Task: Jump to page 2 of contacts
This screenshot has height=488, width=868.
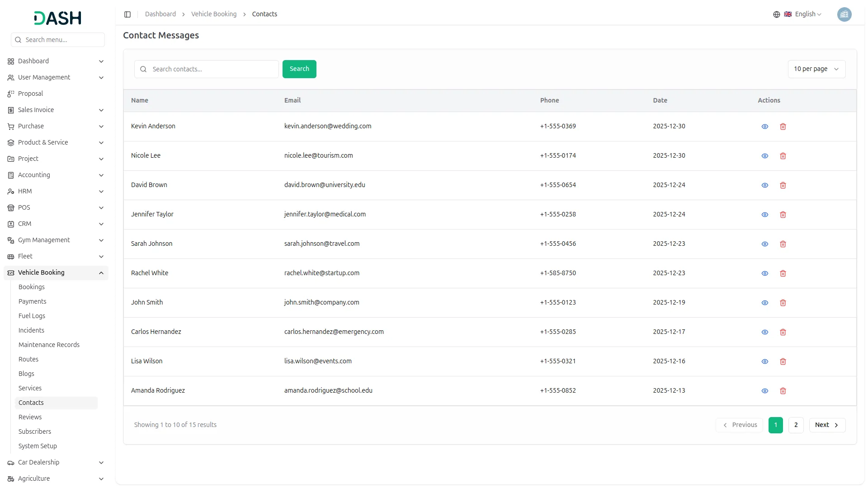Action: point(796,425)
